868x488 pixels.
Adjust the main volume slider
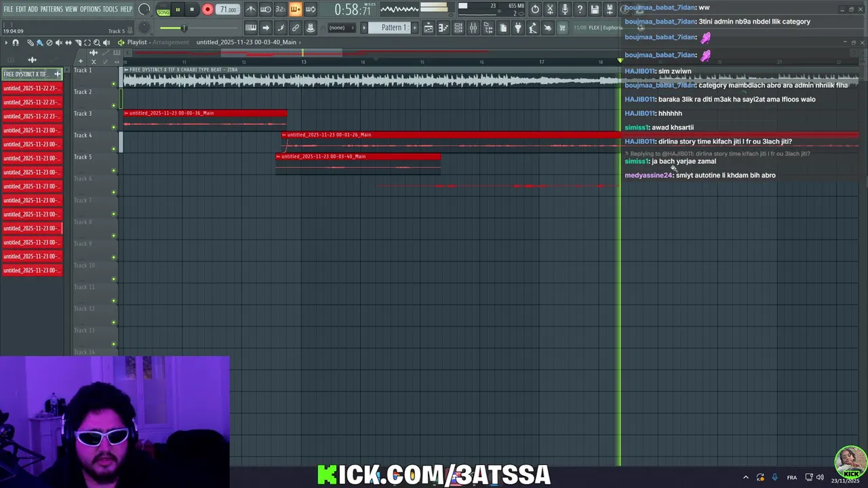183,28
